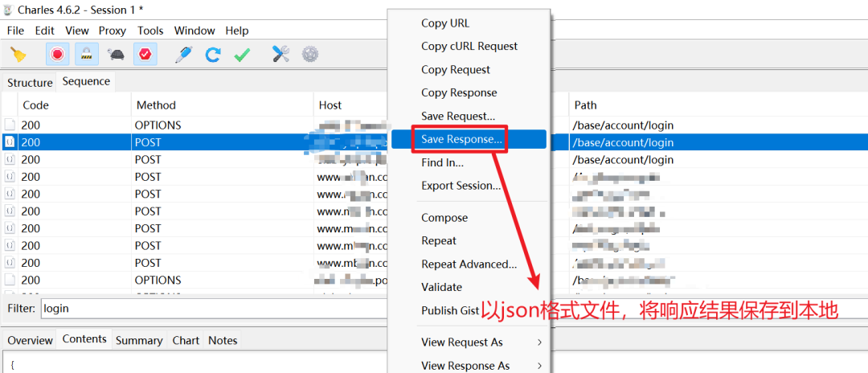
Task: Sort by the Path column header
Action: click(718, 105)
